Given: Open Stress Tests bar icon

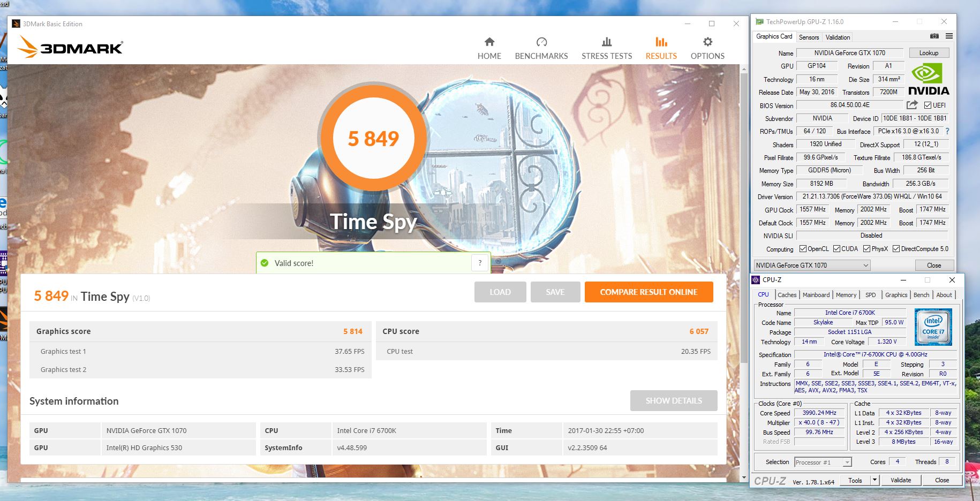Looking at the screenshot, I should tap(607, 42).
